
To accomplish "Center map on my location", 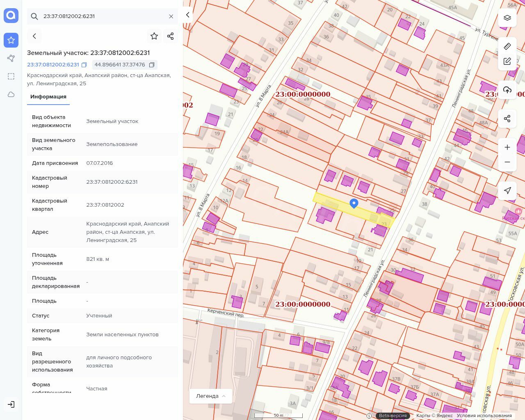I will pos(507,190).
